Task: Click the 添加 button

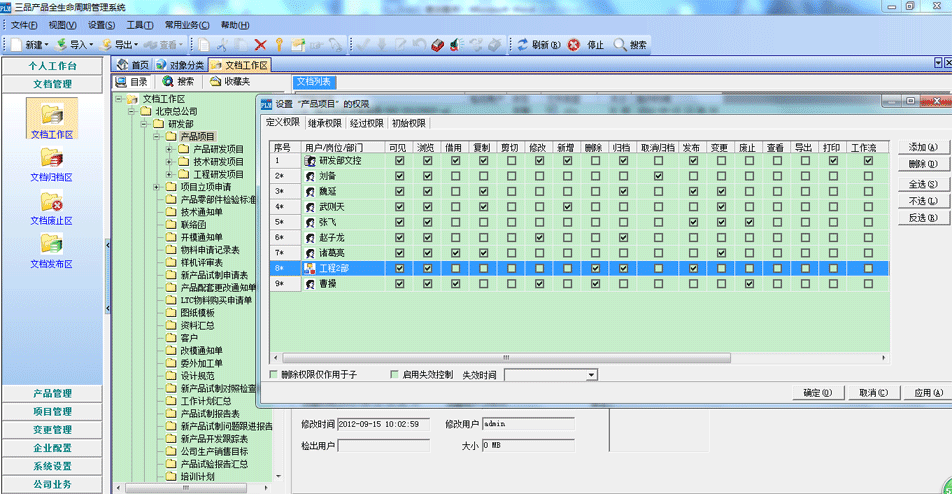Action: (x=923, y=147)
